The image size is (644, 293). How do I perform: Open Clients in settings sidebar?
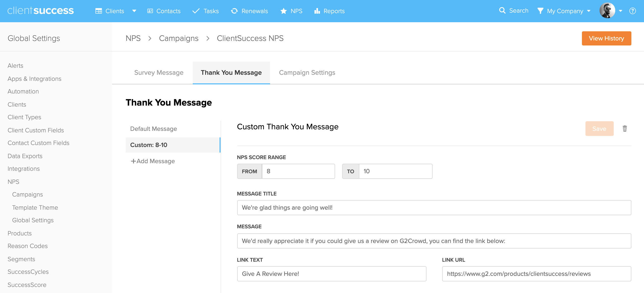coord(17,105)
